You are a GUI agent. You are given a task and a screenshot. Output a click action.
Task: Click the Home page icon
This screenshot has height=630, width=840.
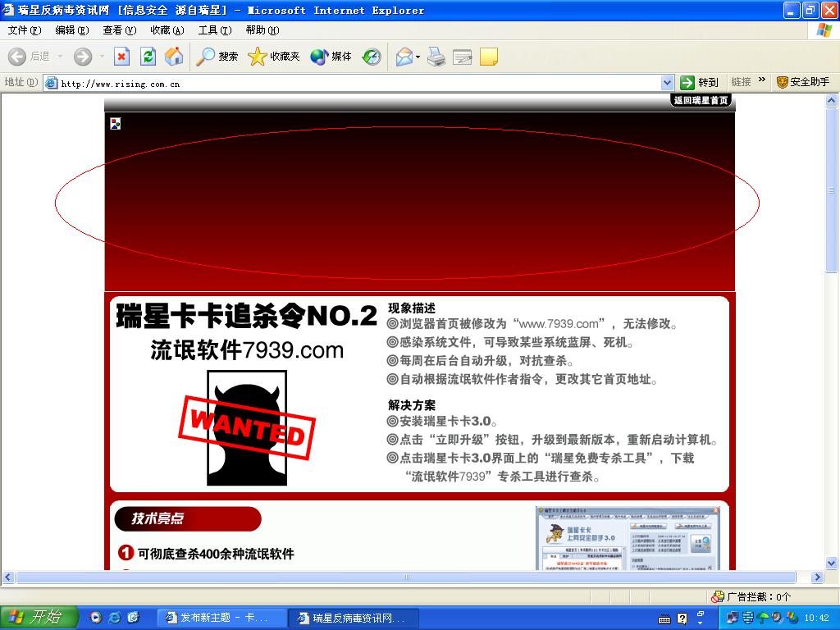tap(174, 57)
